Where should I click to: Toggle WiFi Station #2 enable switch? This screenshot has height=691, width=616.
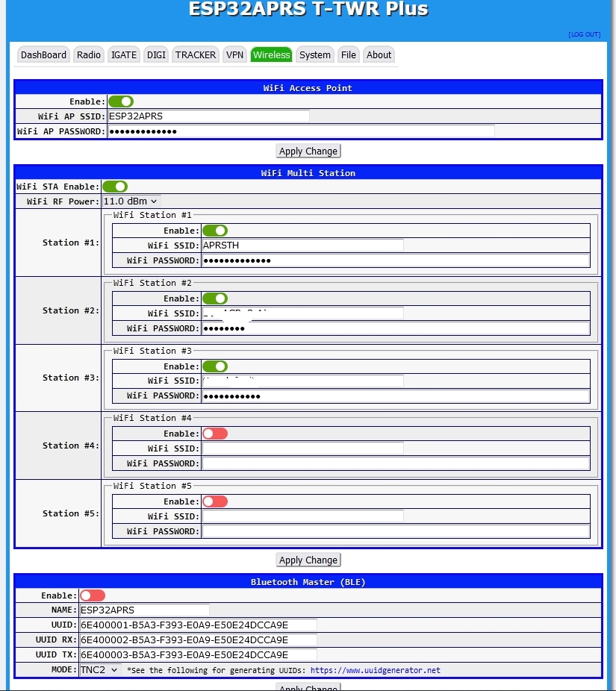(215, 298)
